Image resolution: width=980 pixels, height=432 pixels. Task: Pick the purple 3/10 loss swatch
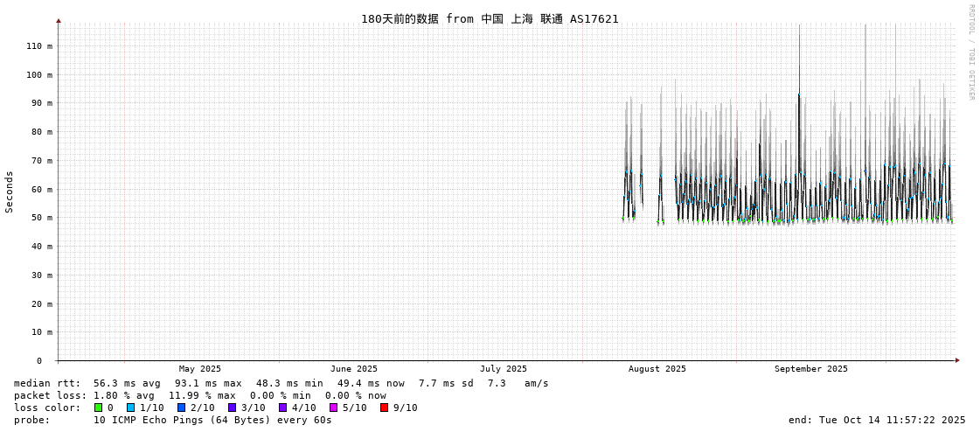pyautogui.click(x=232, y=408)
